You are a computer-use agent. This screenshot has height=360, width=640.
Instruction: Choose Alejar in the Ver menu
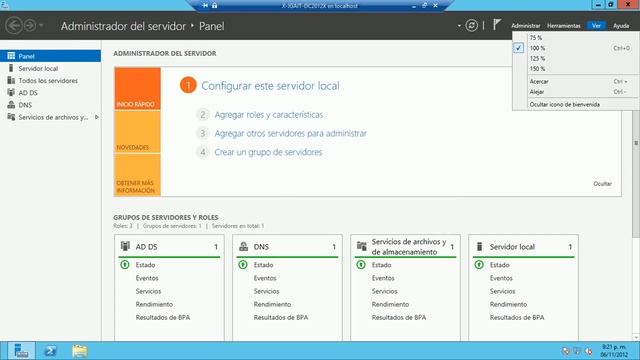[x=537, y=92]
